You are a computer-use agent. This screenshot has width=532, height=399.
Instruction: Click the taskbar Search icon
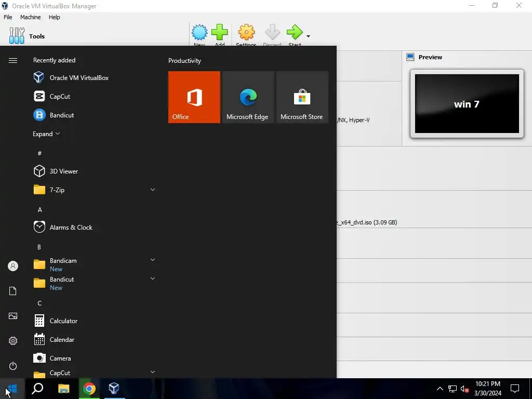(x=37, y=389)
